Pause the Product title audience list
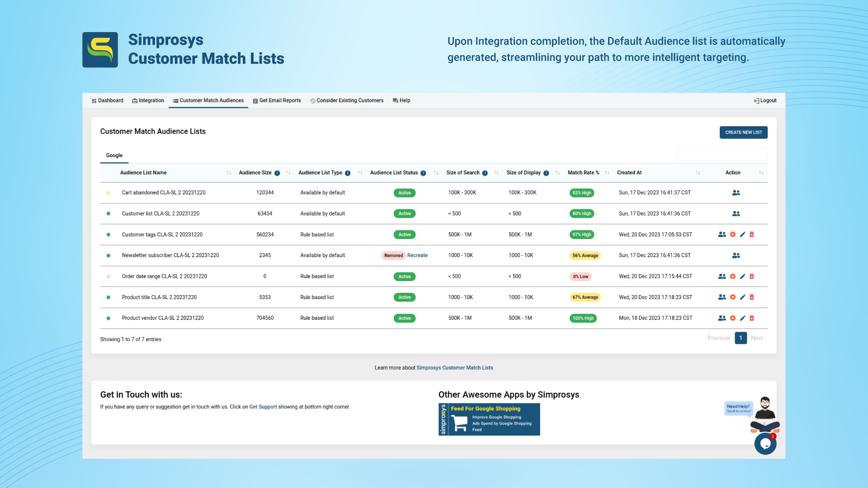 click(x=733, y=297)
